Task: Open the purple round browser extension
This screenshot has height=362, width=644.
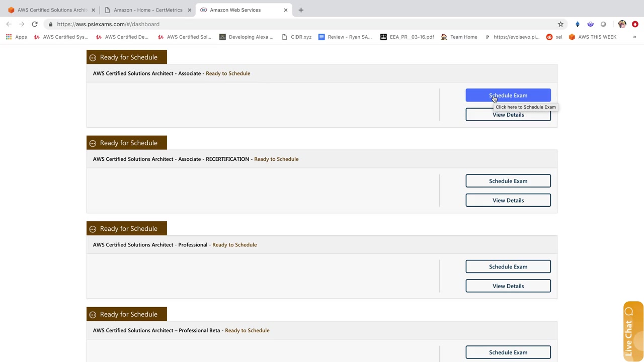Action: 591,24
